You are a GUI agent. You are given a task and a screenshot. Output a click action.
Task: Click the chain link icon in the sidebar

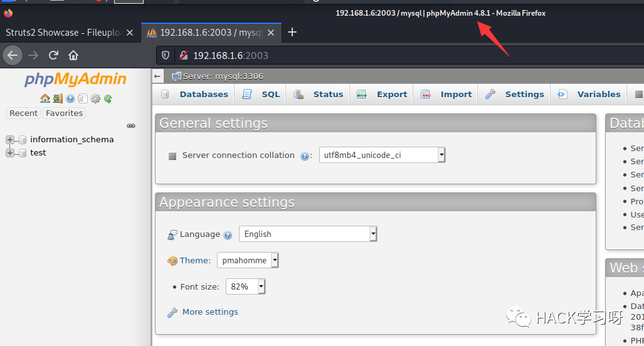pyautogui.click(x=131, y=125)
